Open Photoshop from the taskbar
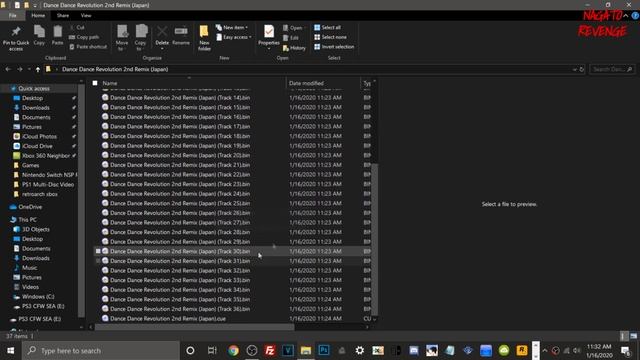 pyautogui.click(x=324, y=350)
